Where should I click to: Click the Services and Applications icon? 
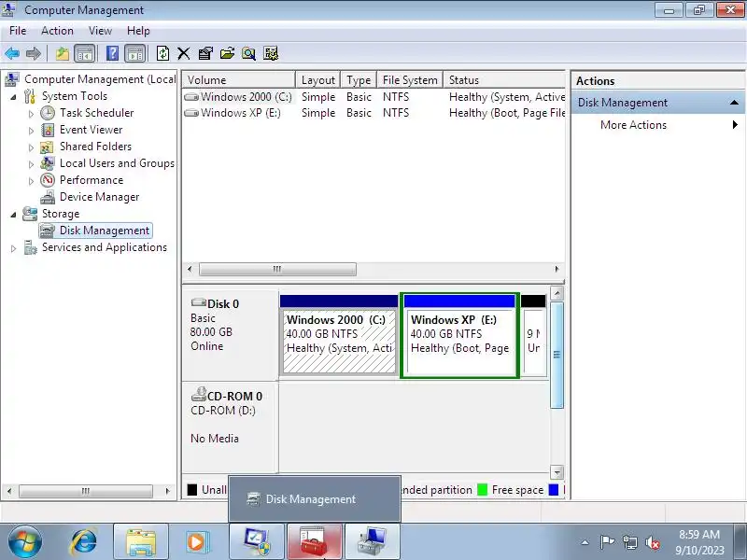30,247
